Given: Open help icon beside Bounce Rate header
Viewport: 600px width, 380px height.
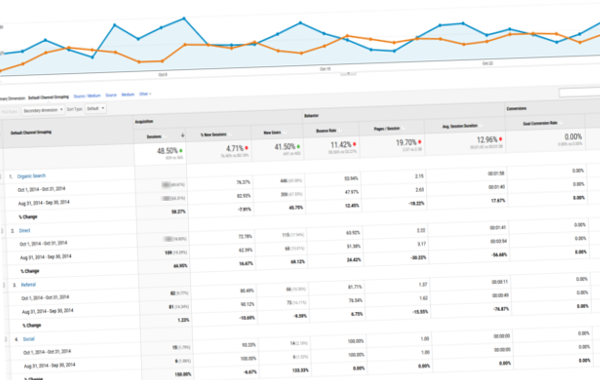Looking at the screenshot, I should click(x=340, y=130).
